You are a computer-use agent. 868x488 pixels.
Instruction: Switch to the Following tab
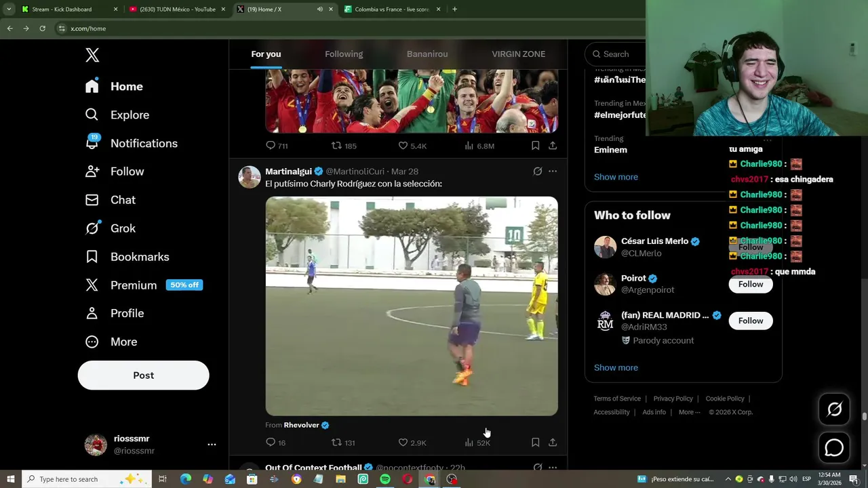point(344,54)
